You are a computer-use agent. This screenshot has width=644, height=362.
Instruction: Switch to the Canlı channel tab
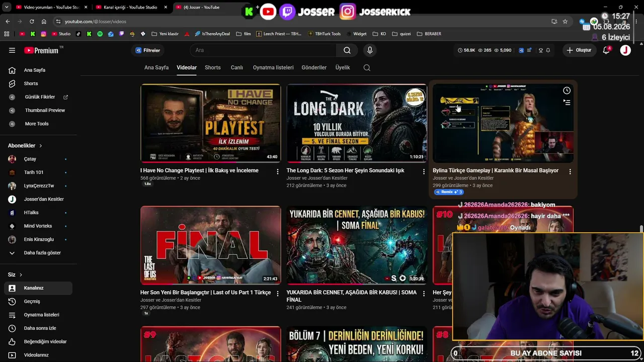[236, 68]
